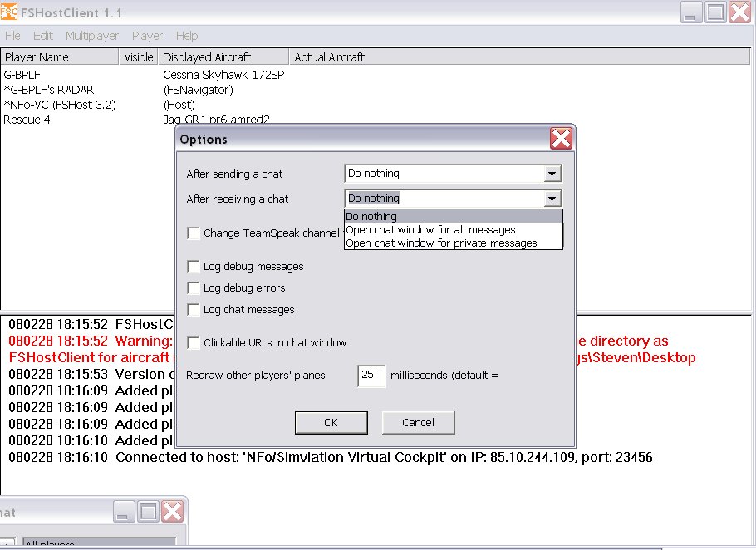756x550 pixels.
Task: Close the Options dialog with X icon
Action: click(561, 139)
